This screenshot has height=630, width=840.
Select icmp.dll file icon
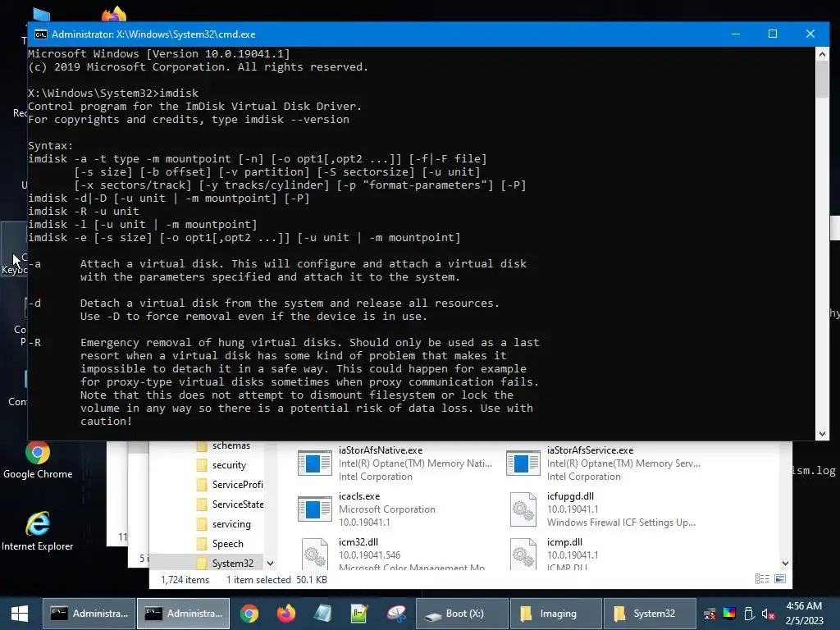tap(523, 555)
